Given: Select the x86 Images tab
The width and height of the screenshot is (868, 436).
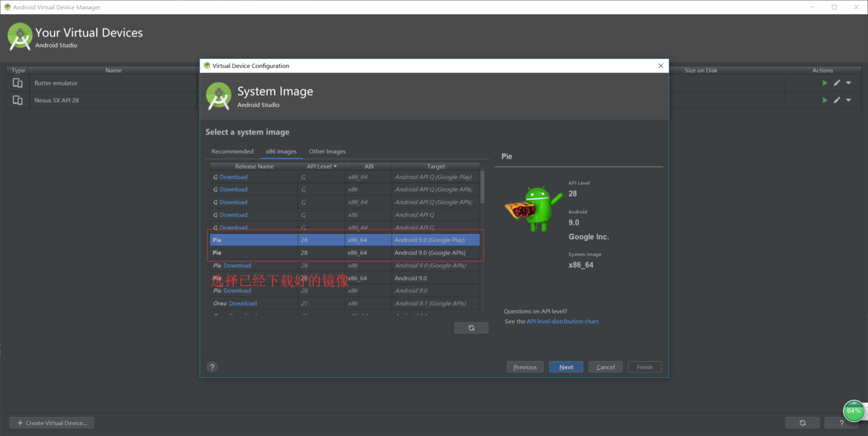Looking at the screenshot, I should (281, 151).
